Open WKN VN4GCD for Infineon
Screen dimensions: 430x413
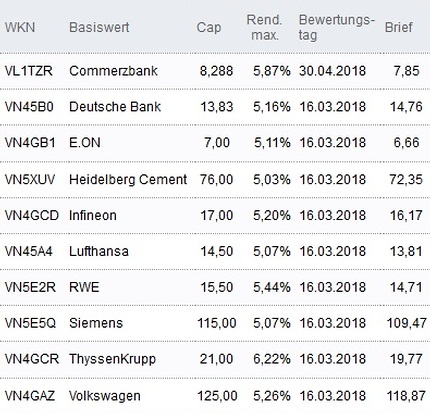(32, 215)
